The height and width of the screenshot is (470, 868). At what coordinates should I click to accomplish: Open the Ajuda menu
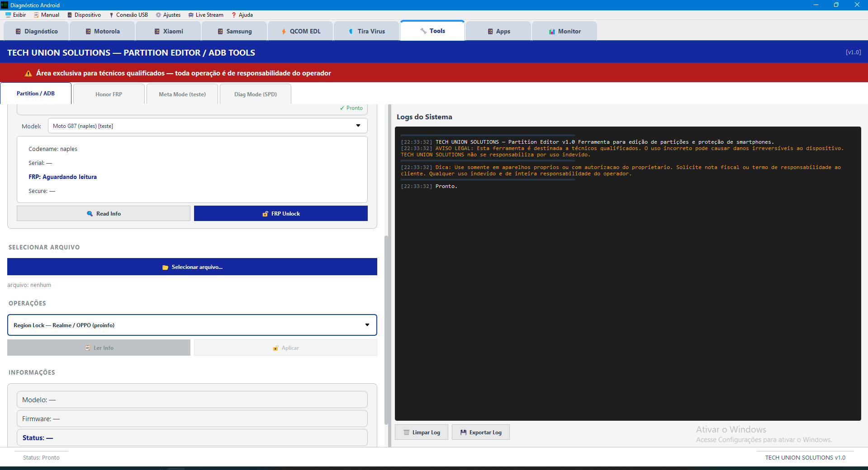pyautogui.click(x=242, y=15)
